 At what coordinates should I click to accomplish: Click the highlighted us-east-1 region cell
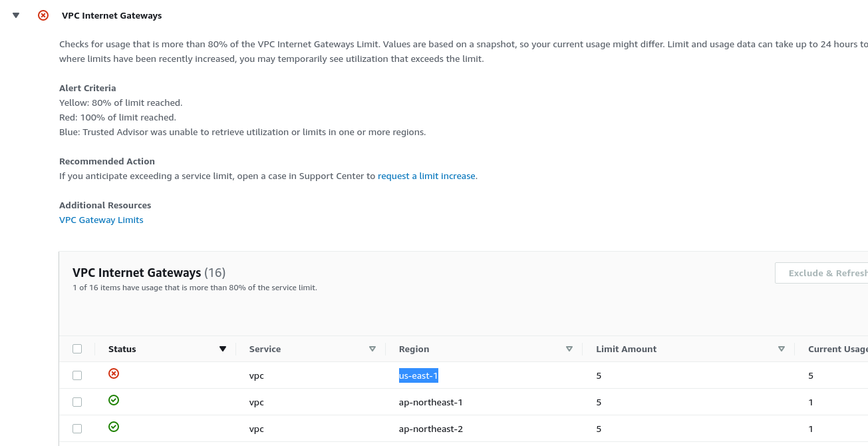point(418,375)
